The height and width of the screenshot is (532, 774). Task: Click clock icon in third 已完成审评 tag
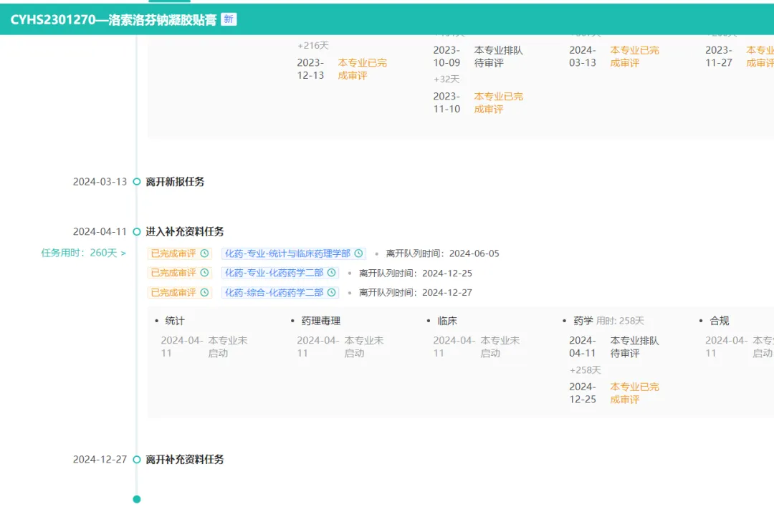click(204, 292)
